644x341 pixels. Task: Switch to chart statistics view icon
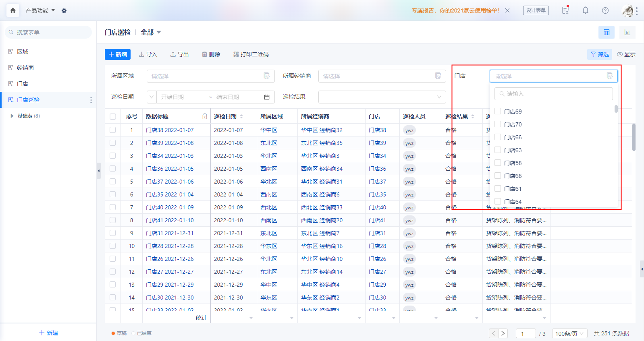pyautogui.click(x=627, y=32)
